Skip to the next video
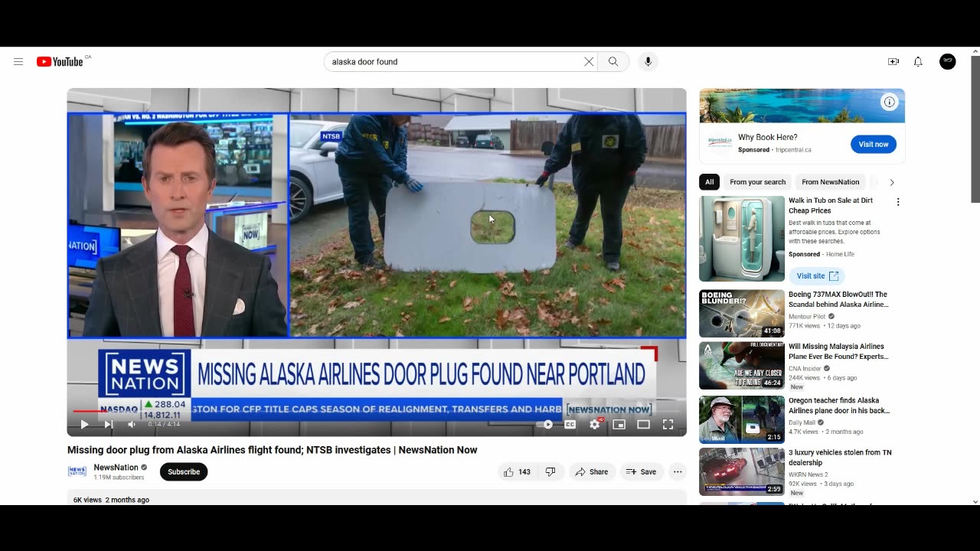This screenshot has width=980, height=551. point(109,424)
